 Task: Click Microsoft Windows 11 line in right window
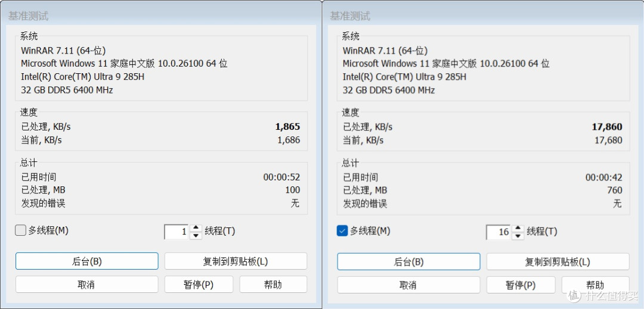click(446, 64)
